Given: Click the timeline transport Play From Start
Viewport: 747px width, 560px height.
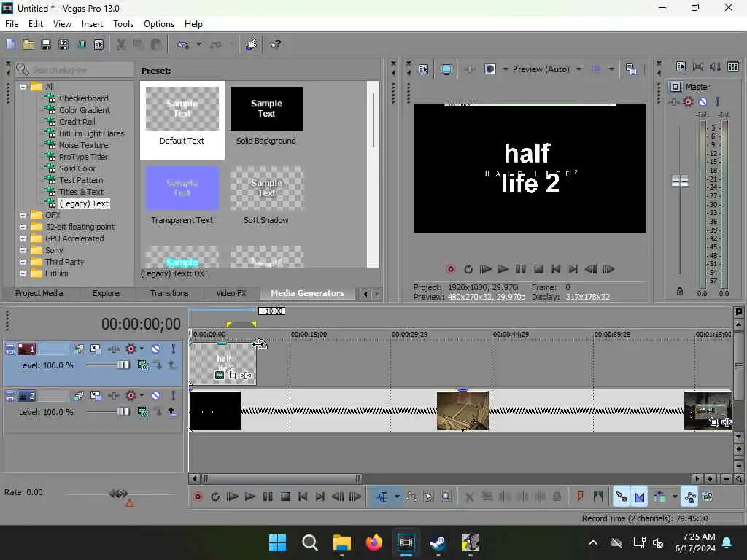Looking at the screenshot, I should (233, 497).
